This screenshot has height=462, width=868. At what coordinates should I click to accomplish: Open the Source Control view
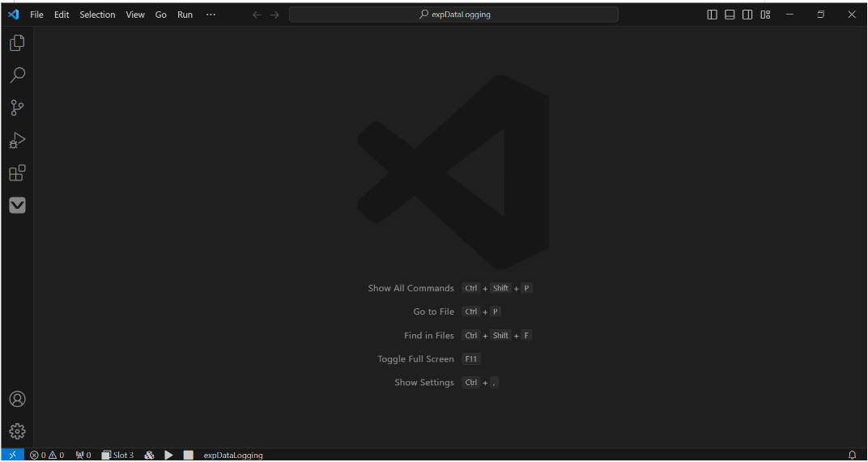pos(17,108)
